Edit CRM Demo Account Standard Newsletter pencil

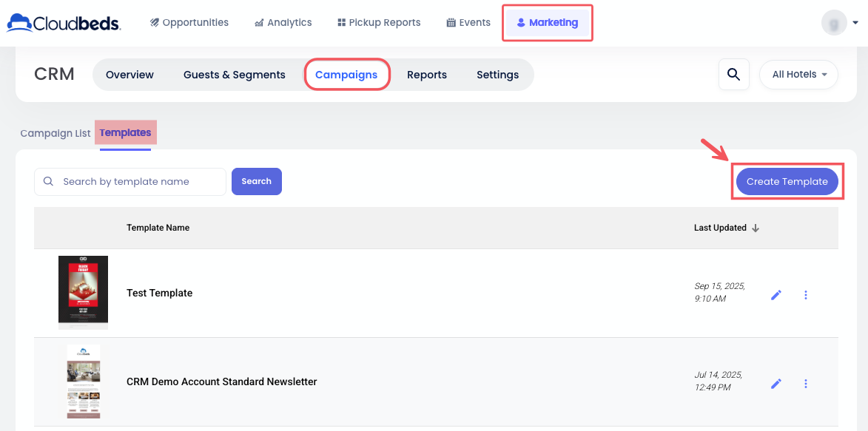pos(776,384)
